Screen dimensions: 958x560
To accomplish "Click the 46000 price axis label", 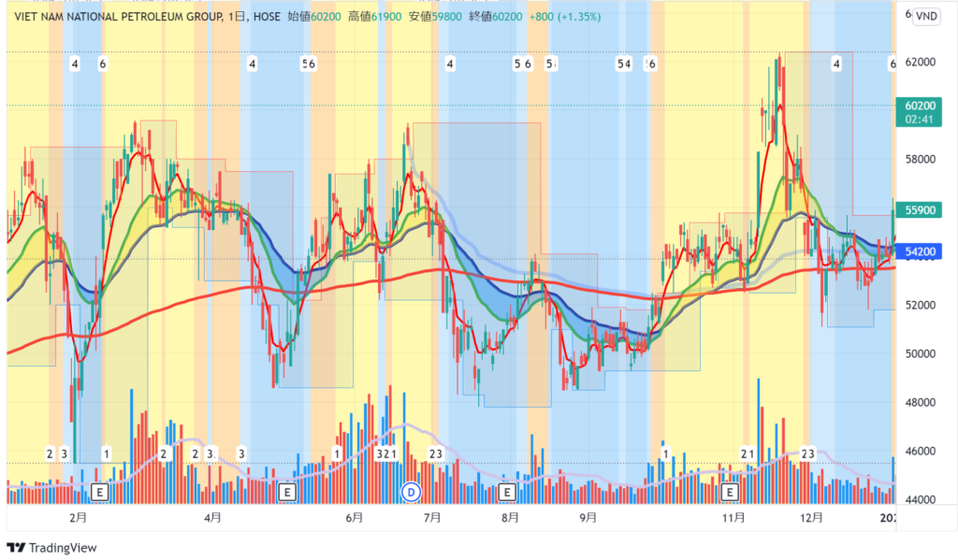I will click(x=921, y=452).
